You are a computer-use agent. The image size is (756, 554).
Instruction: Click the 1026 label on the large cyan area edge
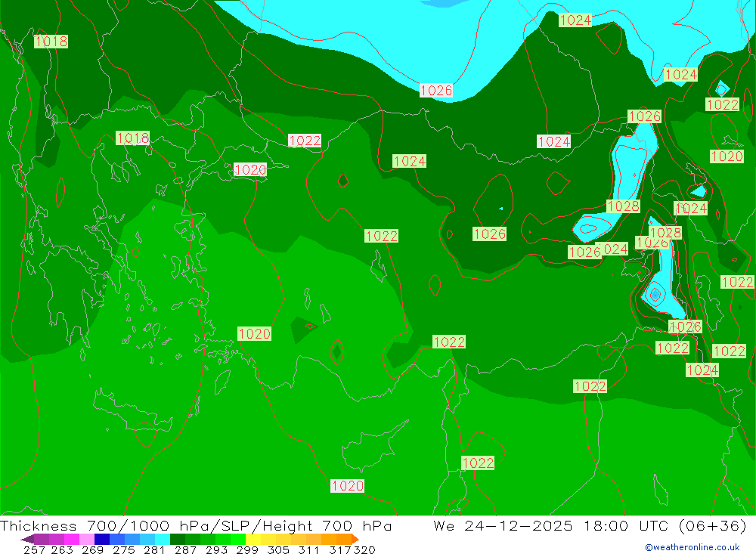pyautogui.click(x=436, y=90)
